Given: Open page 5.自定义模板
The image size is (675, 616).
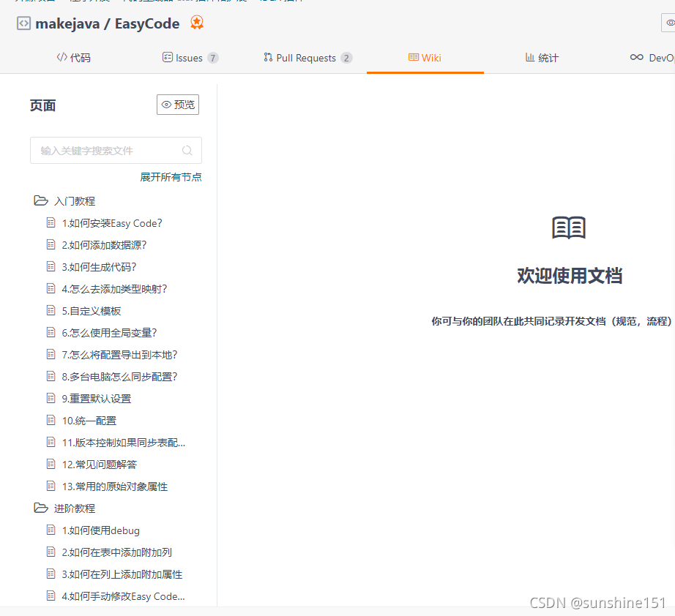Looking at the screenshot, I should click(x=92, y=310).
